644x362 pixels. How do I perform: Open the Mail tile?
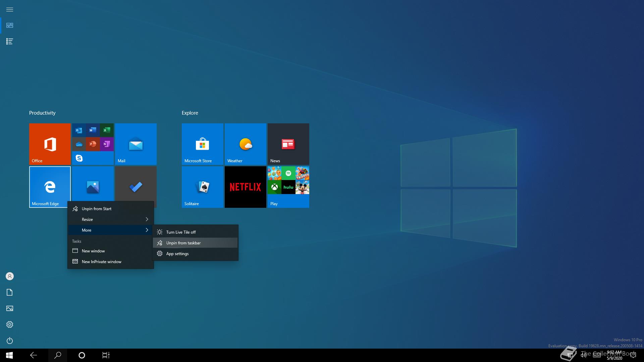coord(136,144)
